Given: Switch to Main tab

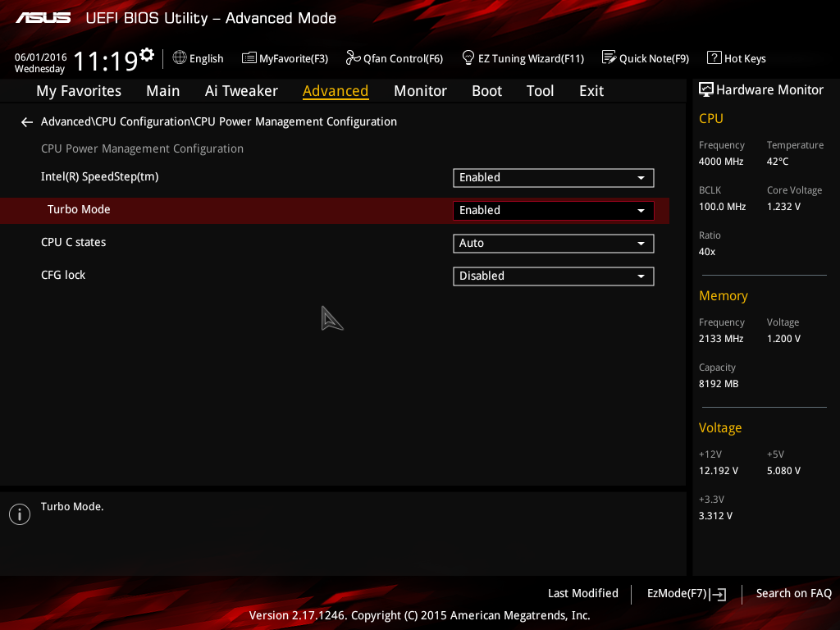Looking at the screenshot, I should pos(163,91).
